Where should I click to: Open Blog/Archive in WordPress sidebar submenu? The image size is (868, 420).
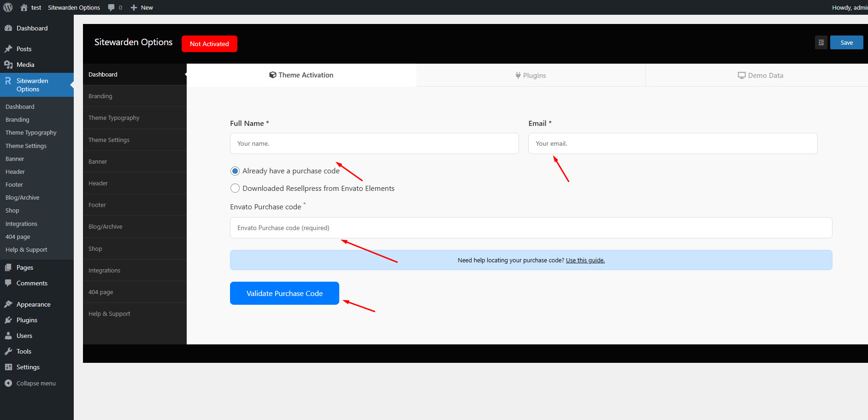click(37, 197)
